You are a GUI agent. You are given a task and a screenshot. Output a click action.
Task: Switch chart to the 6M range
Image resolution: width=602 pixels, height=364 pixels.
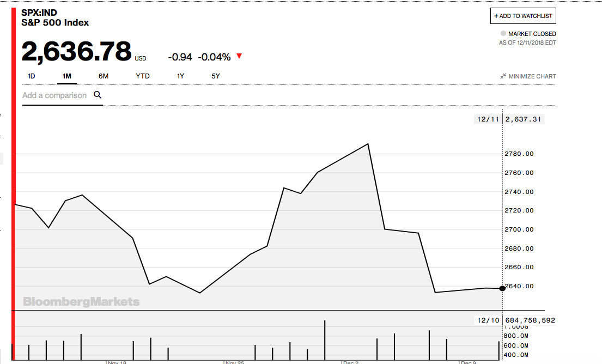point(104,76)
